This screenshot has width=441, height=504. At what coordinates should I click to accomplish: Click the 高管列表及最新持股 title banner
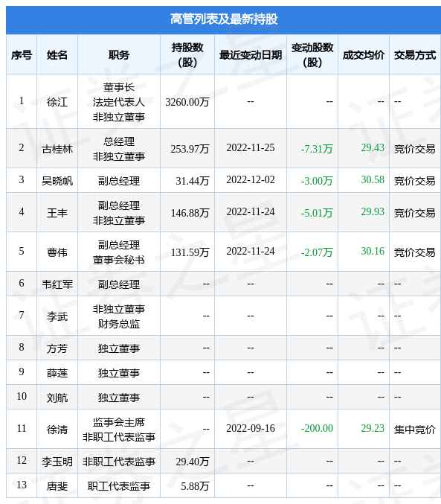click(x=223, y=19)
